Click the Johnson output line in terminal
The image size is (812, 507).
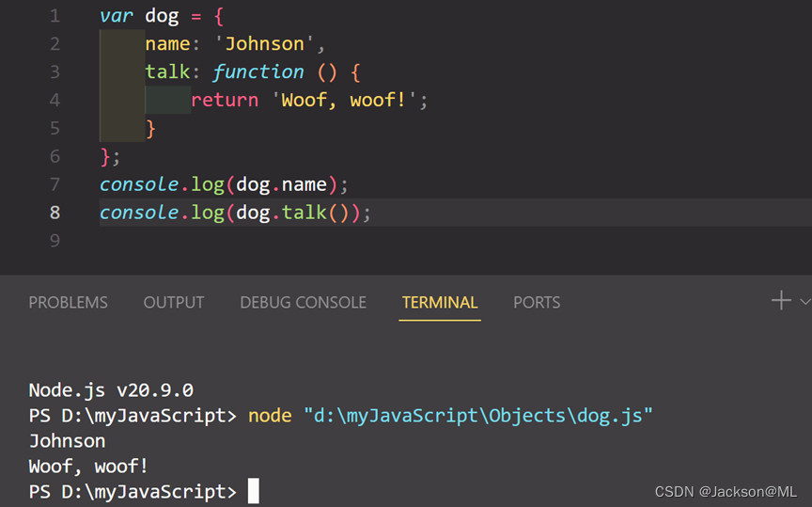point(67,440)
